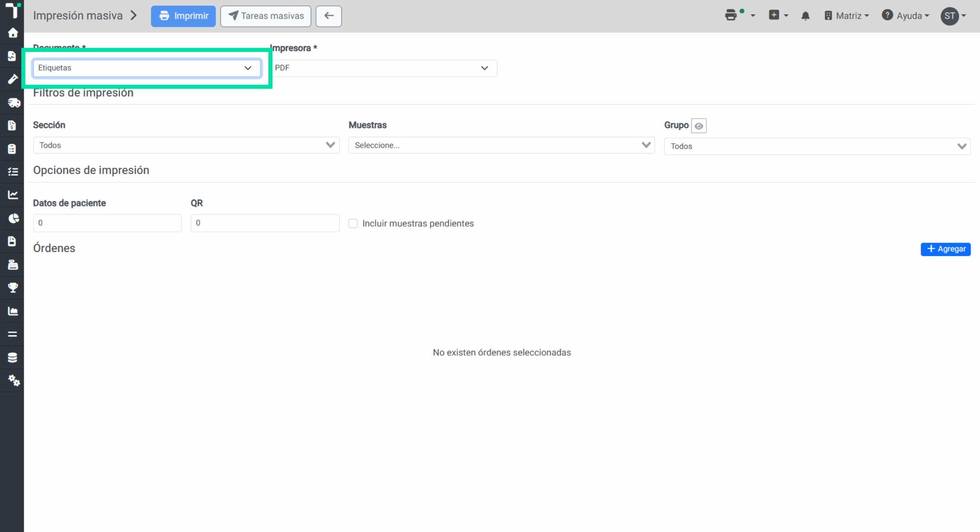
Task: Open the plus quick-add menu in header
Action: coord(778,16)
